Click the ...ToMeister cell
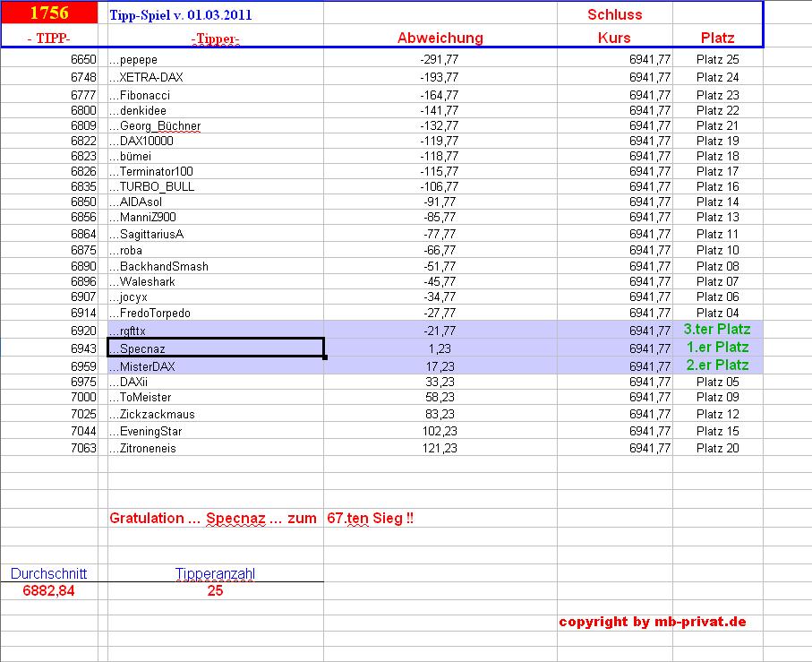This screenshot has height=662, width=812. click(216, 398)
